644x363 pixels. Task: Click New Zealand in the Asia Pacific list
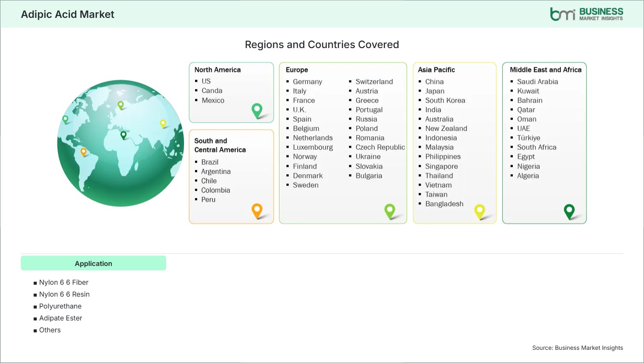pyautogui.click(x=446, y=129)
